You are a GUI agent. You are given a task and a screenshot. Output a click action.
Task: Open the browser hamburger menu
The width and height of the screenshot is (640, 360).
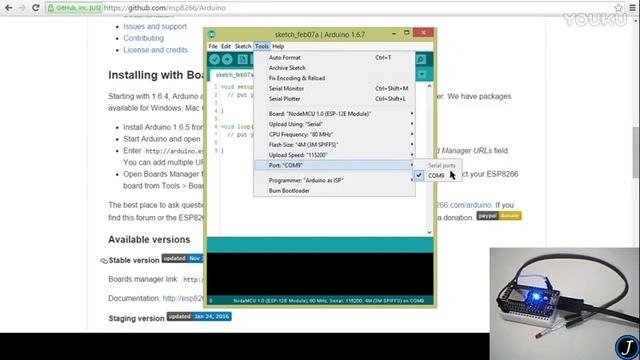point(632,8)
